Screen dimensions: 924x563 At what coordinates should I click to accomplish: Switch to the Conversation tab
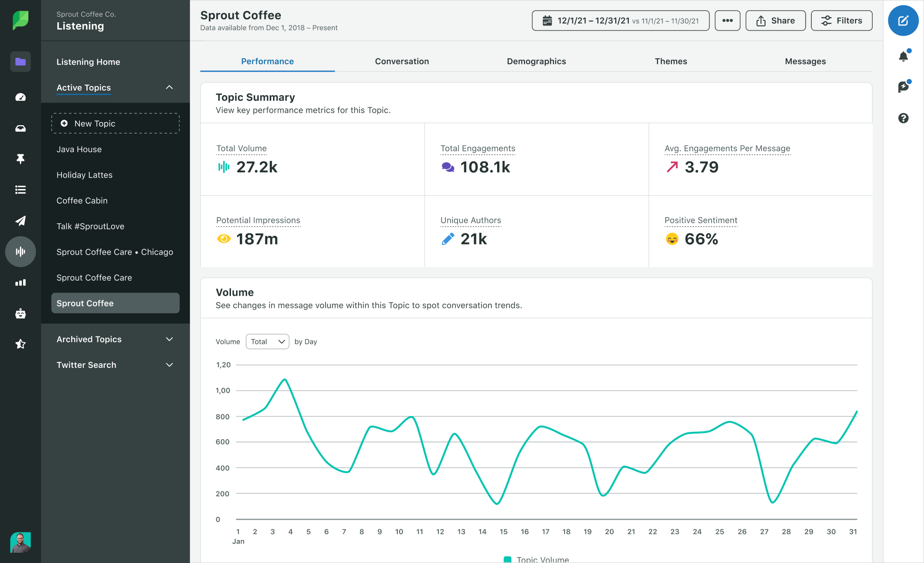(x=401, y=61)
